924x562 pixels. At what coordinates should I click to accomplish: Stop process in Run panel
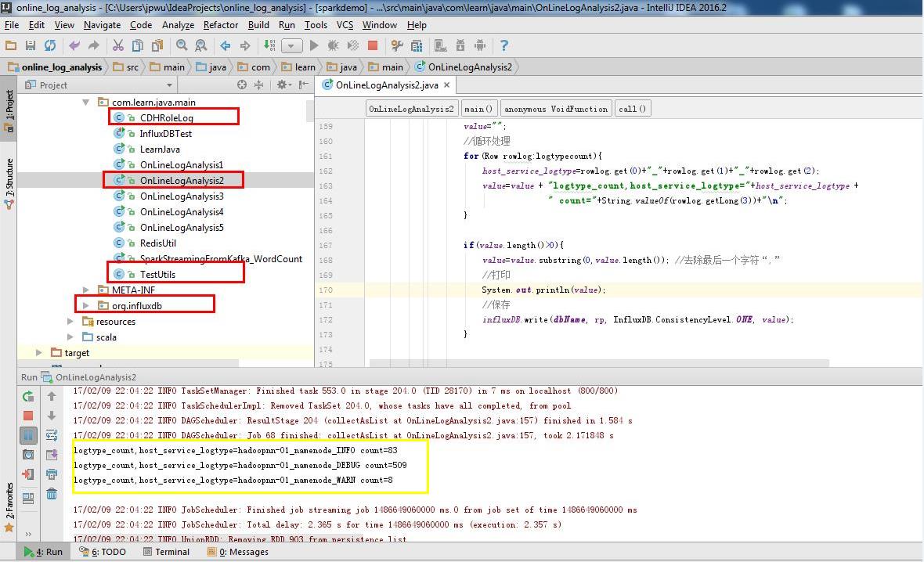click(x=27, y=416)
